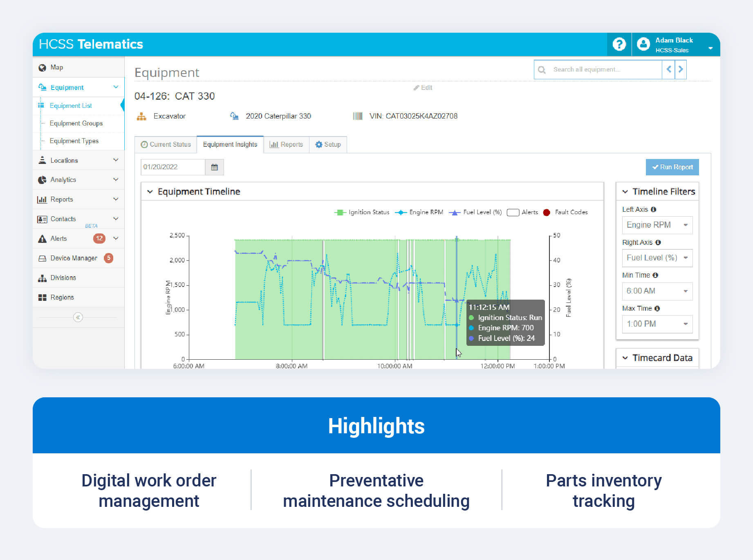Toggle Fuel Level (%) legend series
Image resolution: width=753 pixels, height=560 pixels.
[x=475, y=212]
